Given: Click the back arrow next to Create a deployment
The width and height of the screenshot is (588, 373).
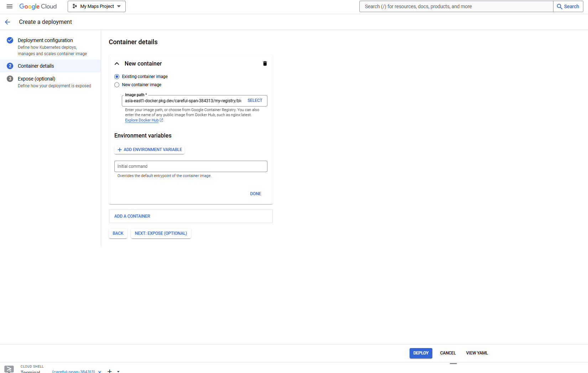Looking at the screenshot, I should point(7,22).
